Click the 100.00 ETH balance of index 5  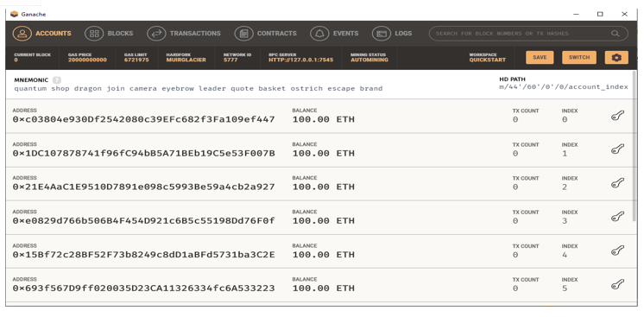click(x=323, y=288)
